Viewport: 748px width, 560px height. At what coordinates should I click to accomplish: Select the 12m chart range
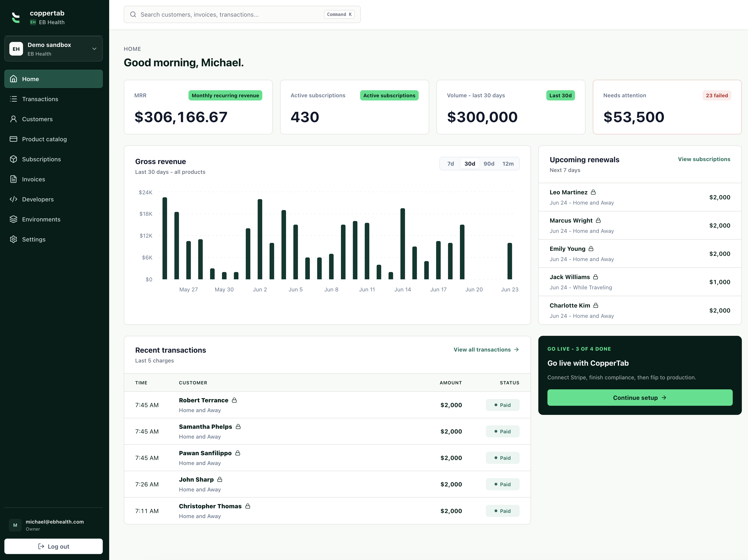pos(508,164)
